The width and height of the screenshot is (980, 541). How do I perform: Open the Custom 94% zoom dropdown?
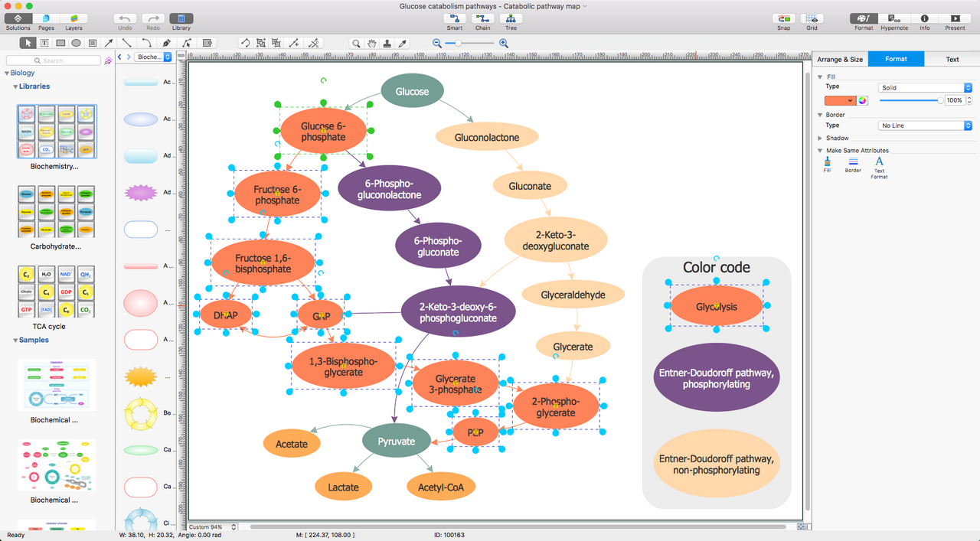[212, 527]
